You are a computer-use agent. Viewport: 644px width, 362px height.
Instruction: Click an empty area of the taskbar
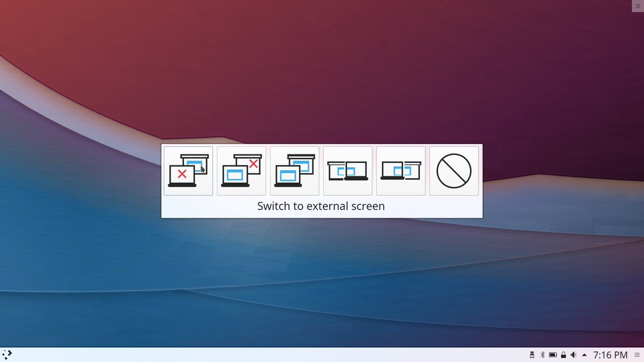pyautogui.click(x=268, y=354)
